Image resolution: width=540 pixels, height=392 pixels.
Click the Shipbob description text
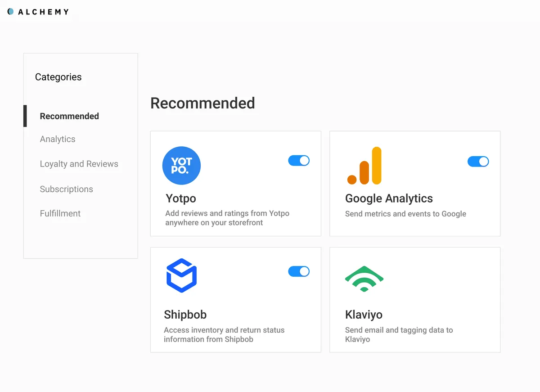224,334
